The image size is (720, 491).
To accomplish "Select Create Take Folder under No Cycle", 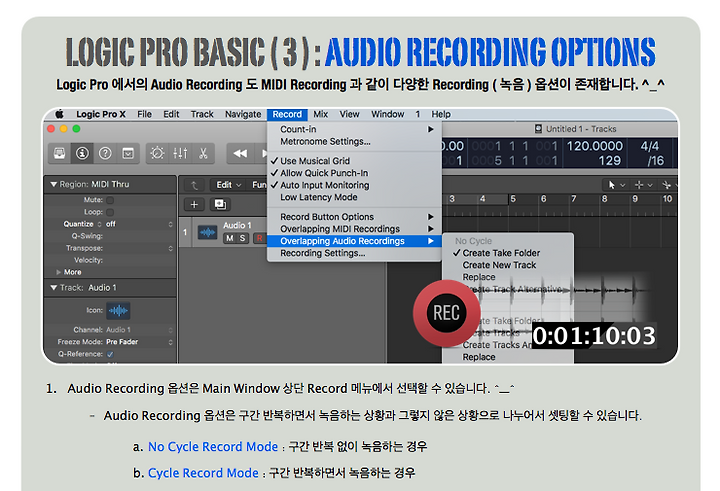I will [x=508, y=253].
